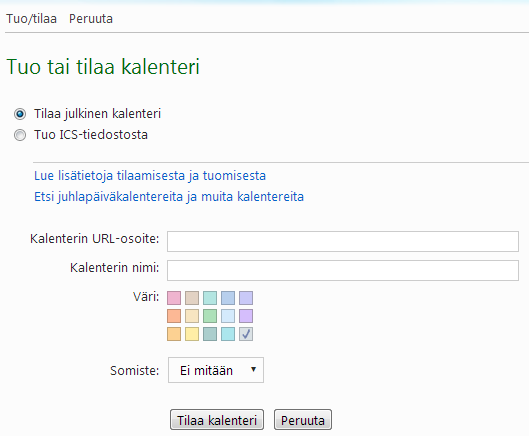This screenshot has height=436, width=529.
Task: Choose the yellow color swatch
Action: coord(192,334)
